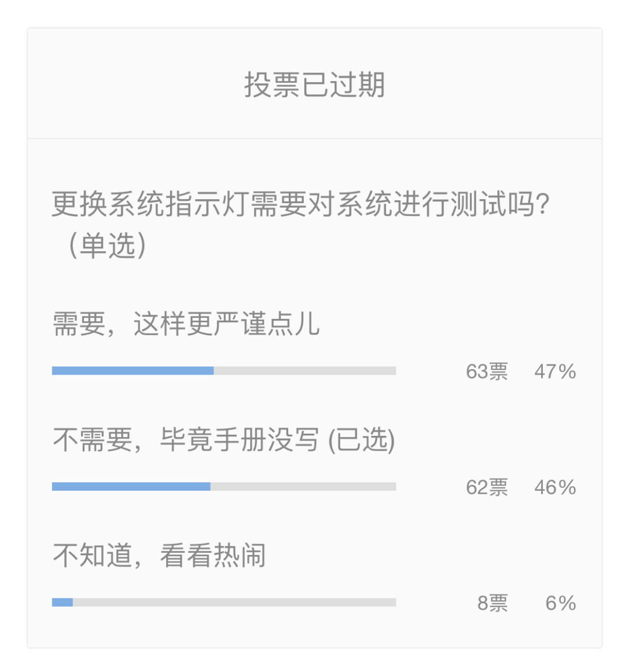Click the gray unfilled part of first bar

[x=304, y=370]
